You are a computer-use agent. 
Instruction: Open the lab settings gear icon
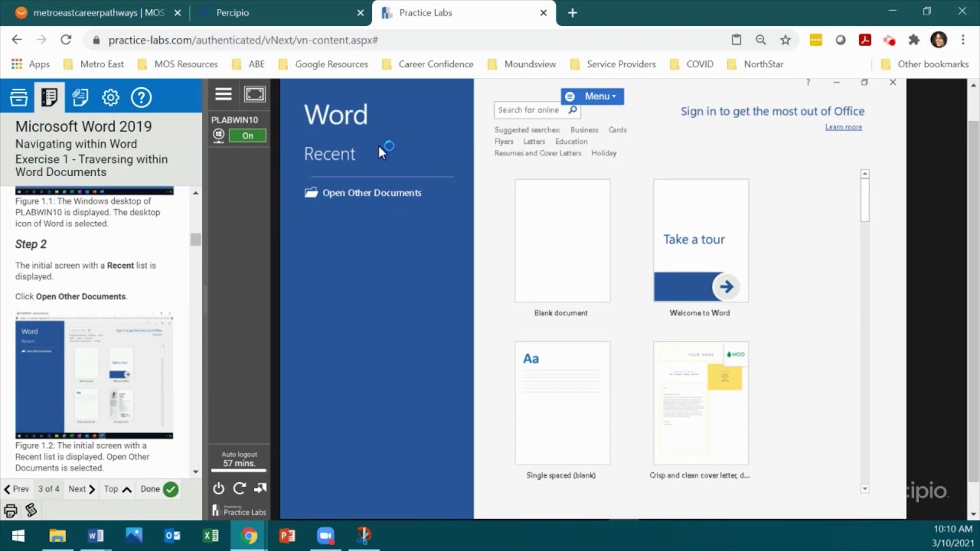pos(110,97)
